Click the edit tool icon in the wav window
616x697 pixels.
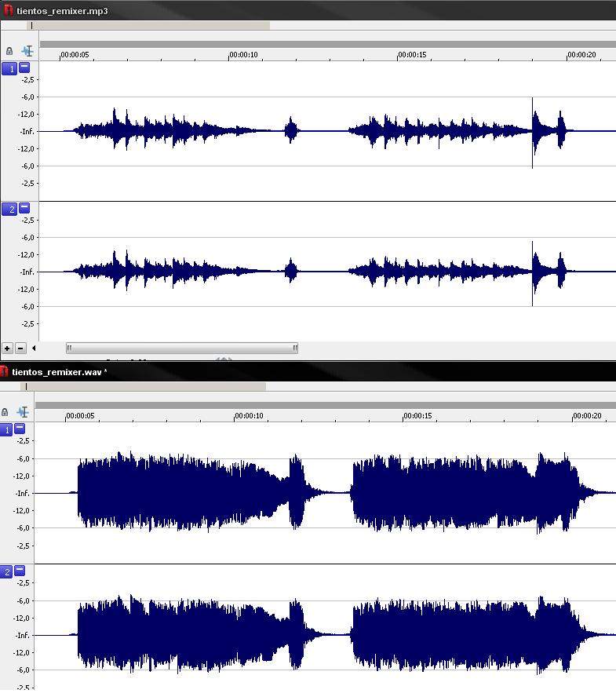point(23,412)
